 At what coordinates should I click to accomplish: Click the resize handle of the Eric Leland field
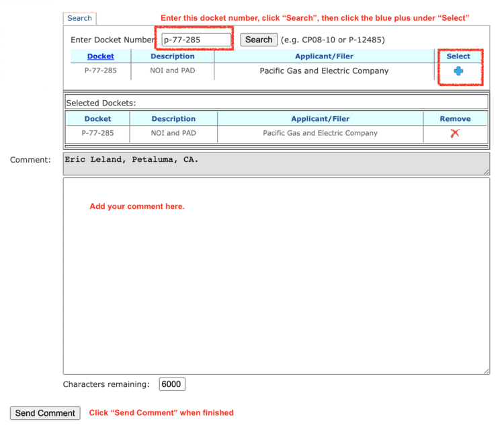click(486, 172)
